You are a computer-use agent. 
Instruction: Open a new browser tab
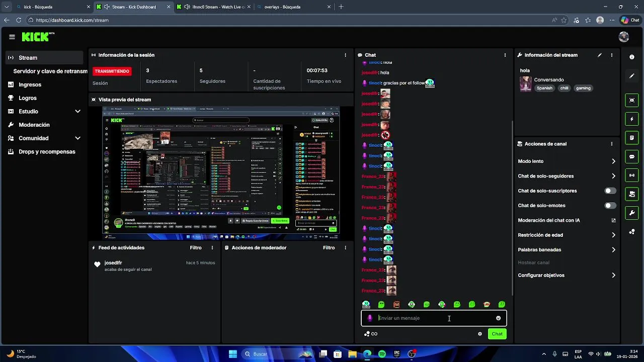coord(341,7)
